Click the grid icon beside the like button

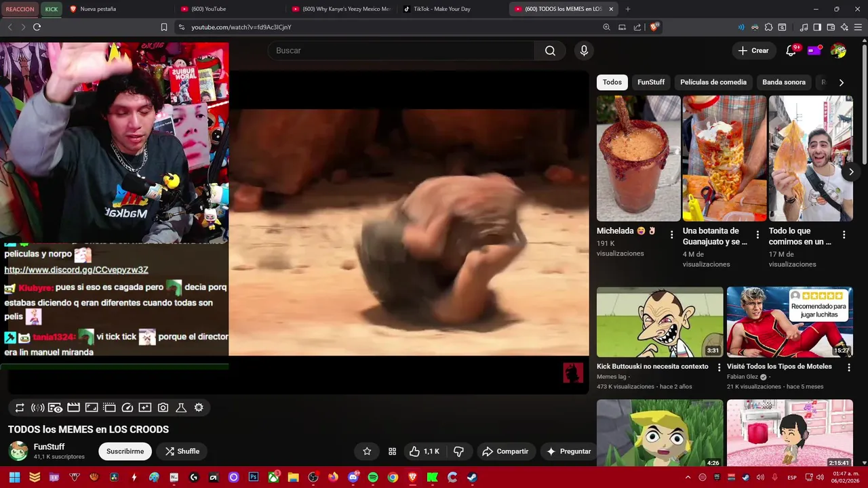point(392,451)
